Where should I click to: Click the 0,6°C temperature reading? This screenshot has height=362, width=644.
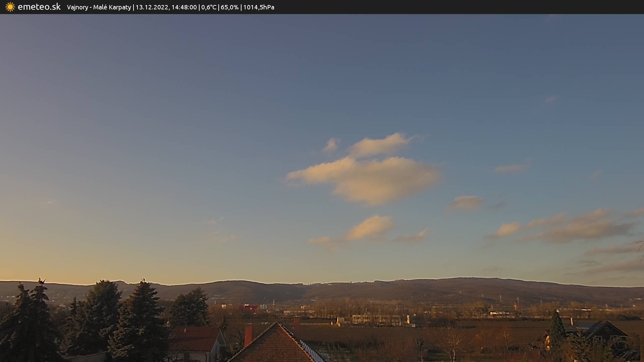[x=209, y=7]
